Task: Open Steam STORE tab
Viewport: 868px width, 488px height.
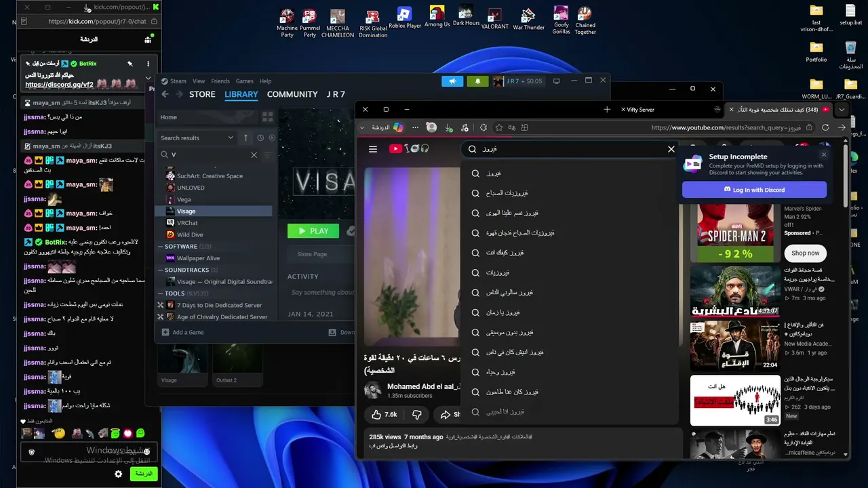Action: pyautogui.click(x=202, y=94)
